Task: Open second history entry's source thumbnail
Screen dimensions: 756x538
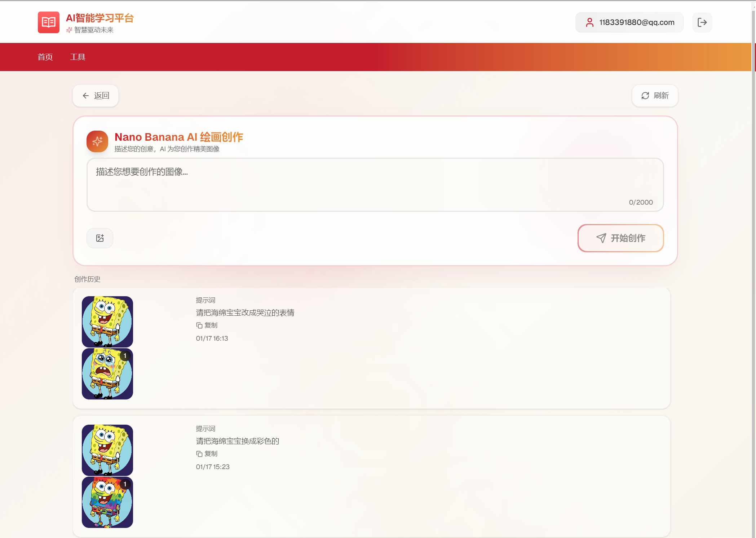Action: click(x=107, y=450)
